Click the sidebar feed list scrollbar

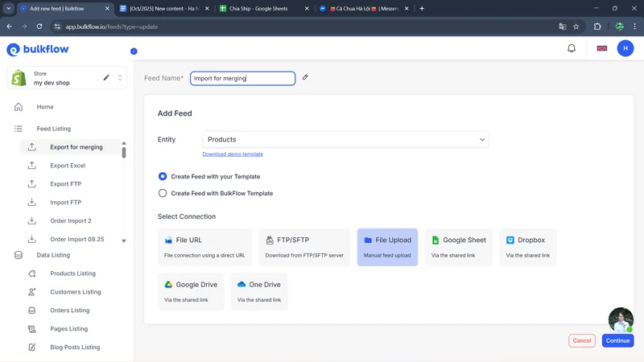(x=124, y=151)
